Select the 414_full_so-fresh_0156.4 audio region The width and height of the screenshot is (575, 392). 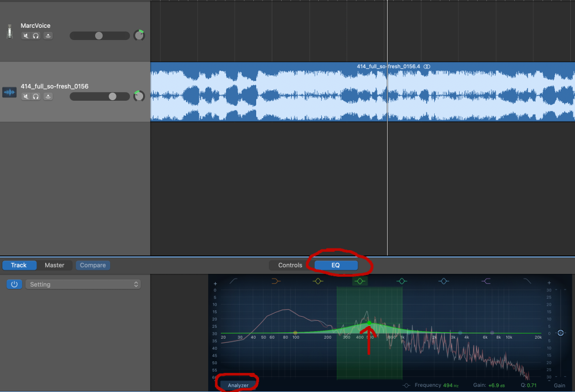tap(362, 91)
